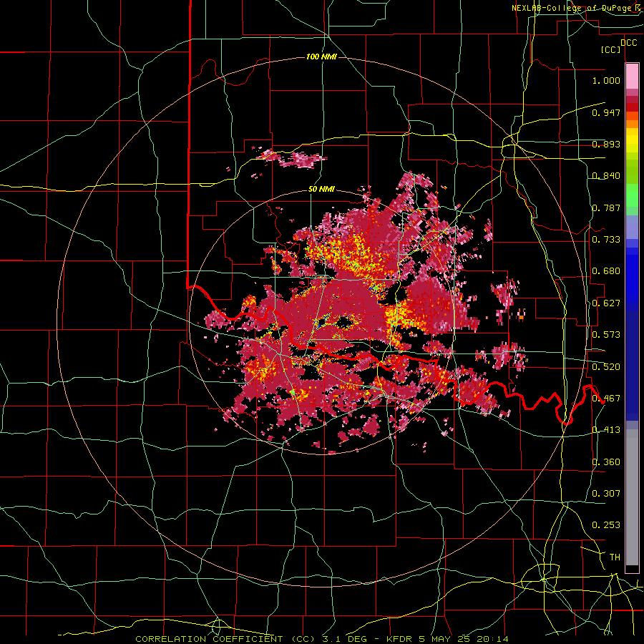Click the bright green color bar segment
The height and width of the screenshot is (644, 644).
632,195
